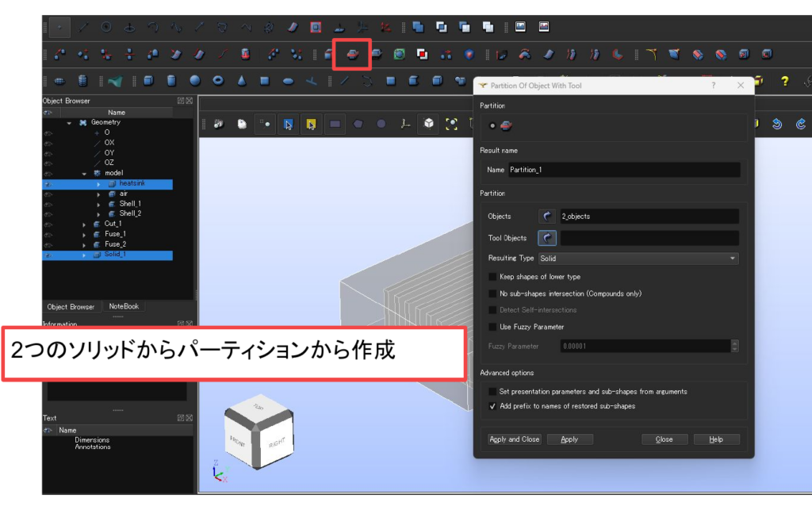Enable Keep shapes of lower type
This screenshot has width=812, height=510.
tap(493, 277)
